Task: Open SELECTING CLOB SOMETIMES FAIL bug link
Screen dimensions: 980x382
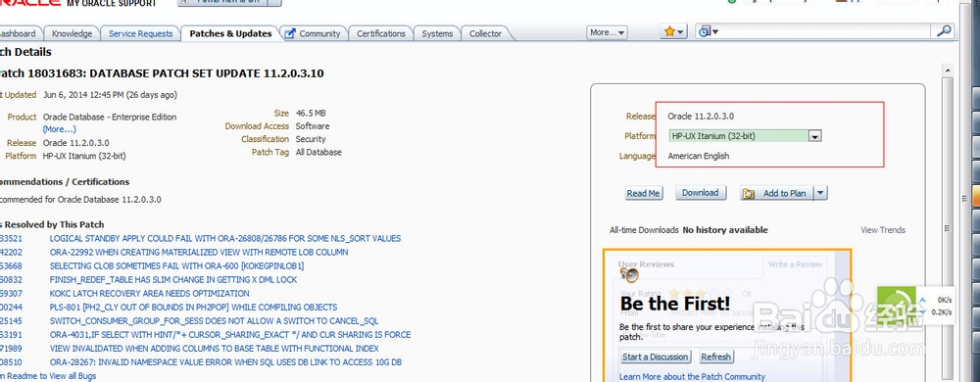Action: pos(176,265)
